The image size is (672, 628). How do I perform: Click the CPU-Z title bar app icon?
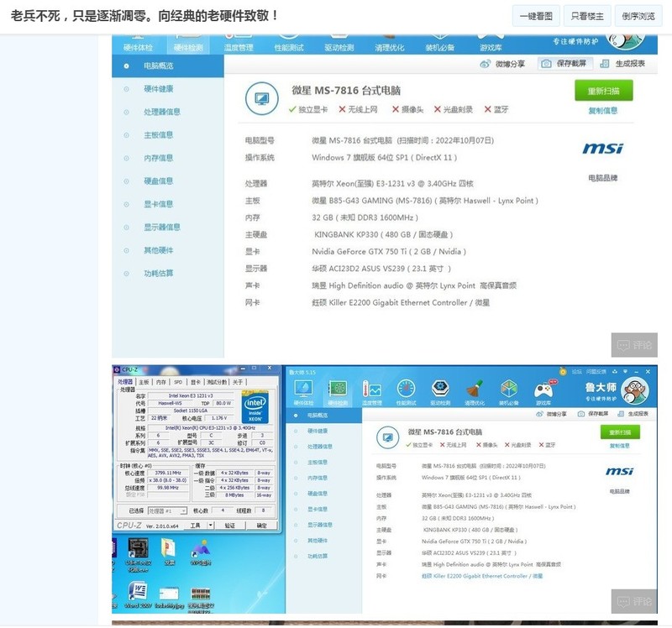116,369
